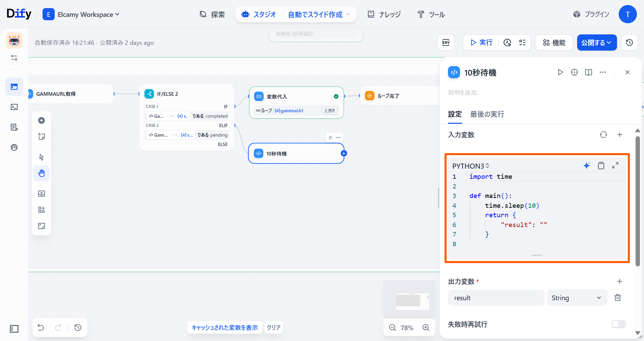Open the ナレッジ menu item
Viewport: 644px width, 341px height.
(x=384, y=15)
